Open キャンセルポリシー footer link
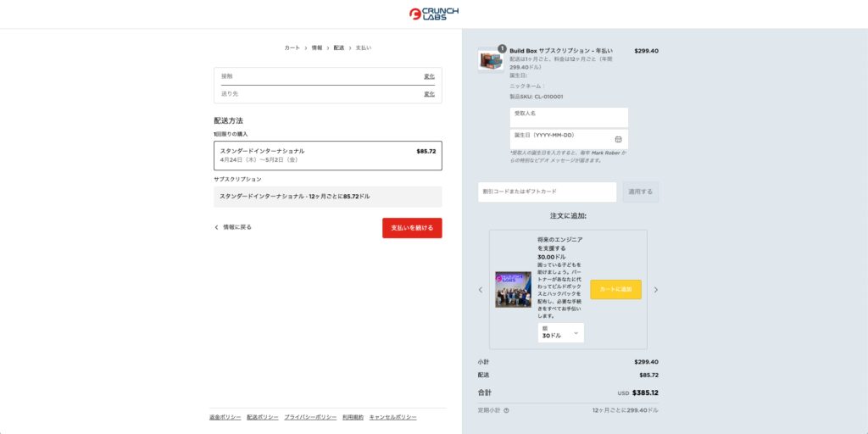The width and height of the screenshot is (868, 434). [x=393, y=417]
